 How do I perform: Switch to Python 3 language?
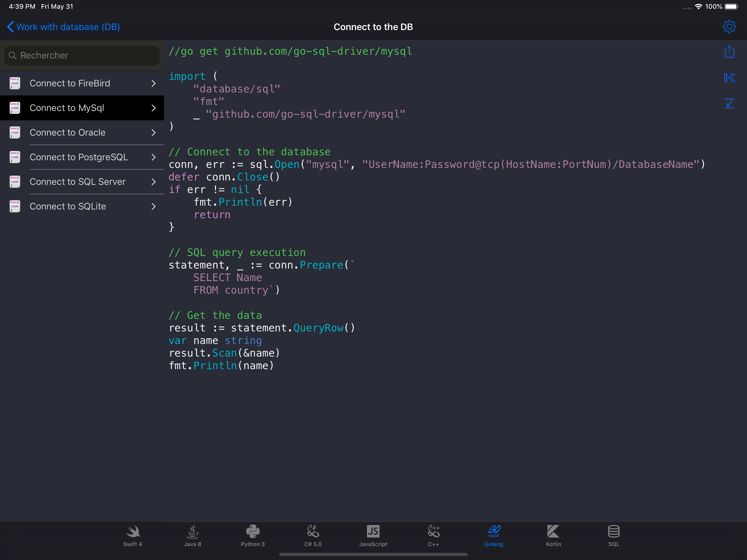point(253,535)
